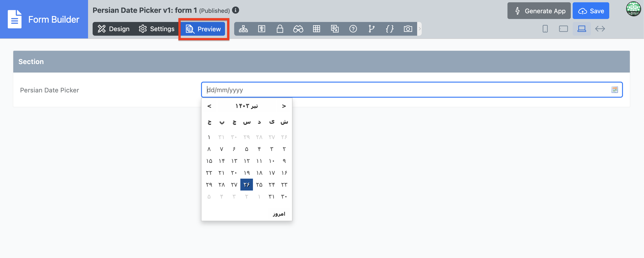Expand toolbar with right chevron arrow
This screenshot has height=258, width=644.
pyautogui.click(x=419, y=29)
